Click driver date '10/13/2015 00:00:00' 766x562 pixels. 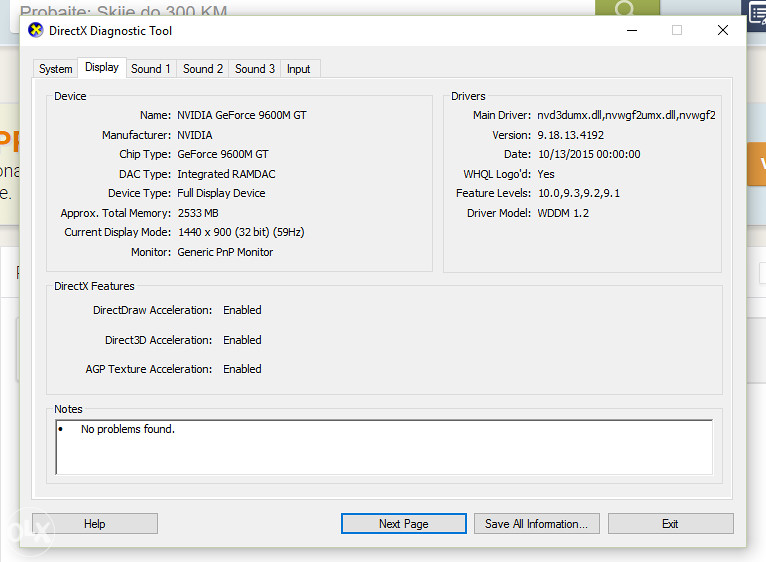tap(589, 154)
